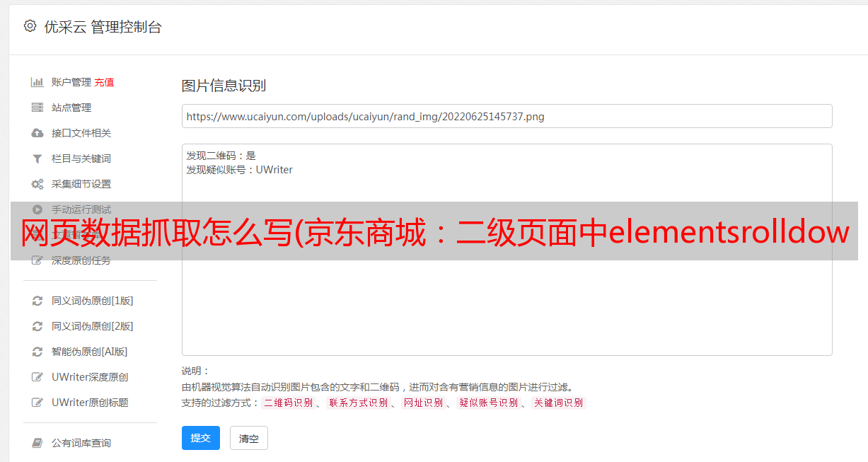Image resolution: width=868 pixels, height=462 pixels.
Task: Click the 清空 button
Action: 249,438
